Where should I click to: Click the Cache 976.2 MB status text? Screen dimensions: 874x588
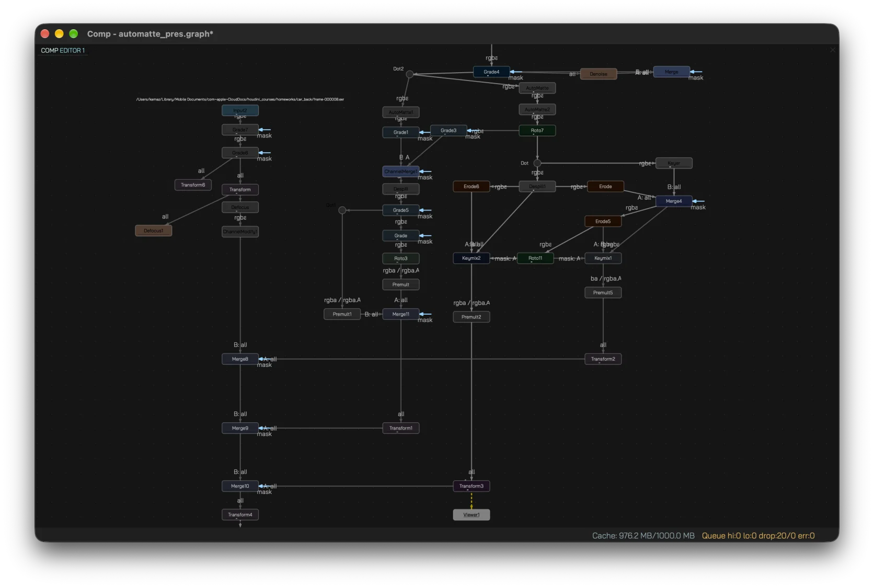(643, 536)
